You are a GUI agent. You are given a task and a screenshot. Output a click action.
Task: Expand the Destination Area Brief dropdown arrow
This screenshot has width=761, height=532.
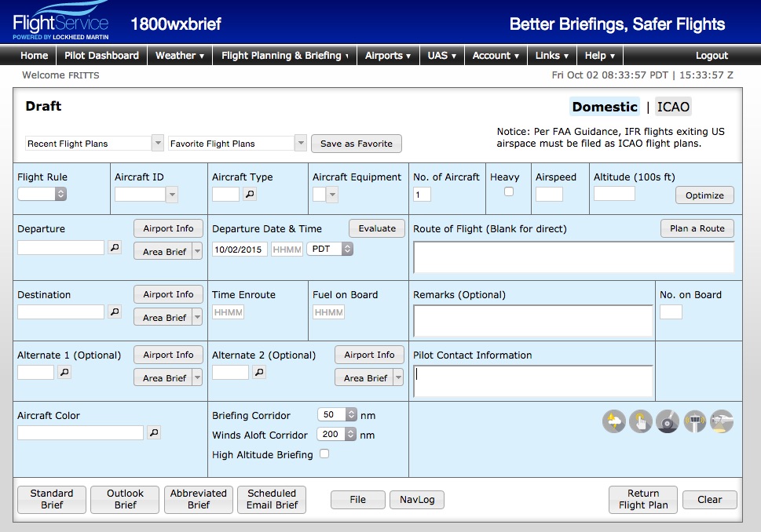tap(197, 318)
